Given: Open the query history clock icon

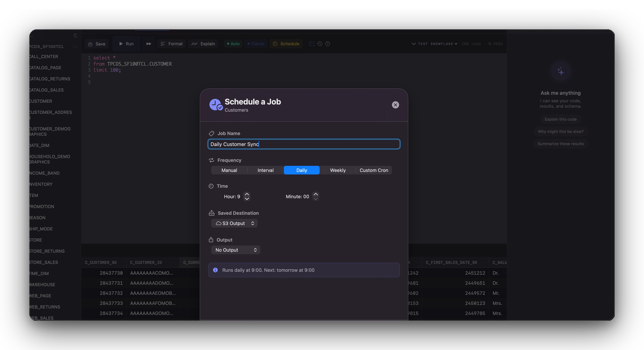Looking at the screenshot, I should (320, 44).
